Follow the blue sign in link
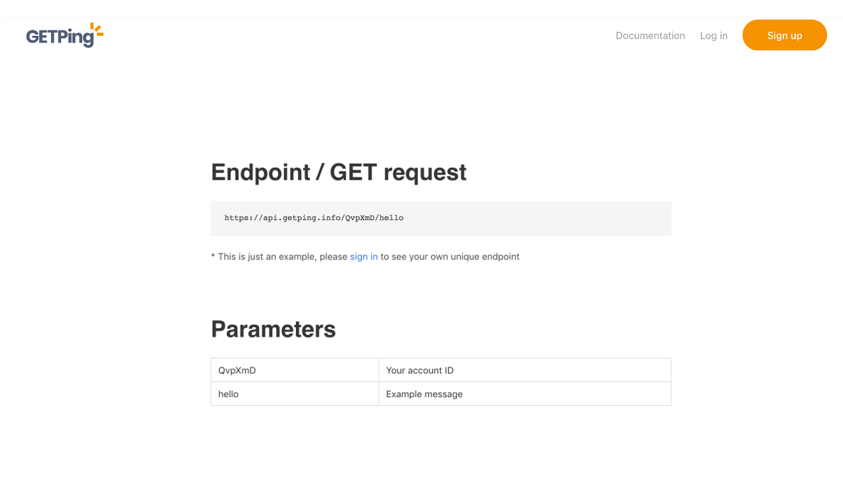843x504 pixels. click(x=363, y=257)
